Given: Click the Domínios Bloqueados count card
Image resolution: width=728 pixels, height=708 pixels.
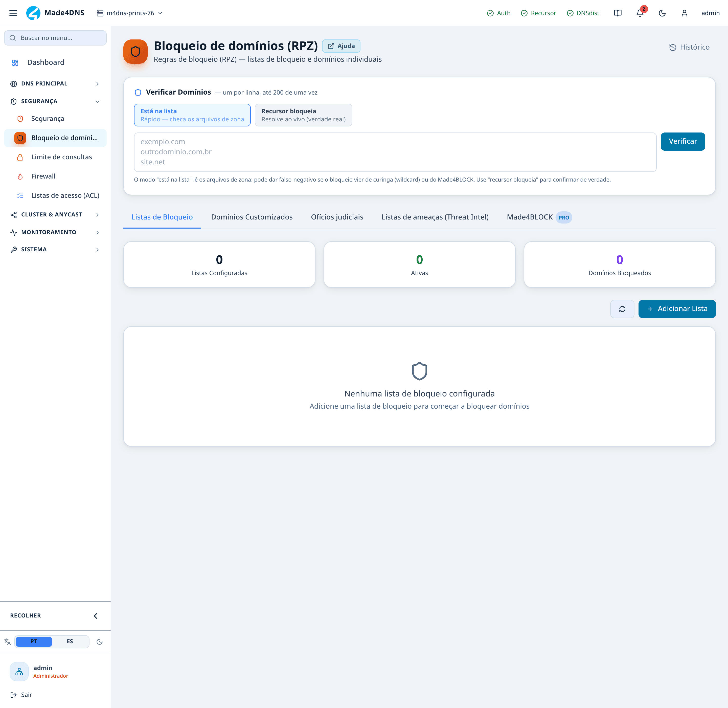Looking at the screenshot, I should click(620, 265).
